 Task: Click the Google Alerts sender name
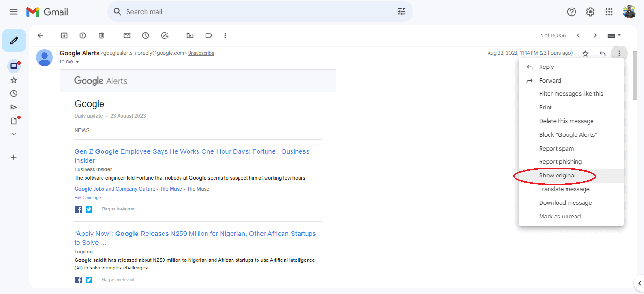[79, 53]
